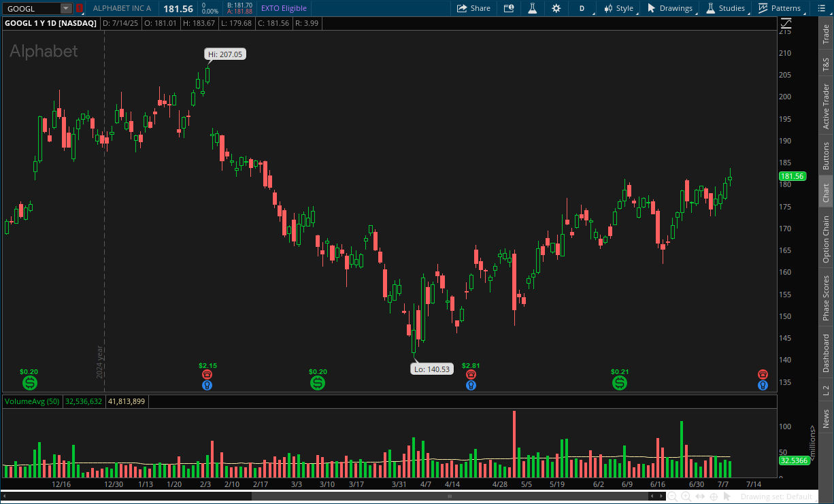The image size is (834, 504).
Task: Click the GOOGL 1 Y 1D [NASDAQ] label
Action: (51, 23)
